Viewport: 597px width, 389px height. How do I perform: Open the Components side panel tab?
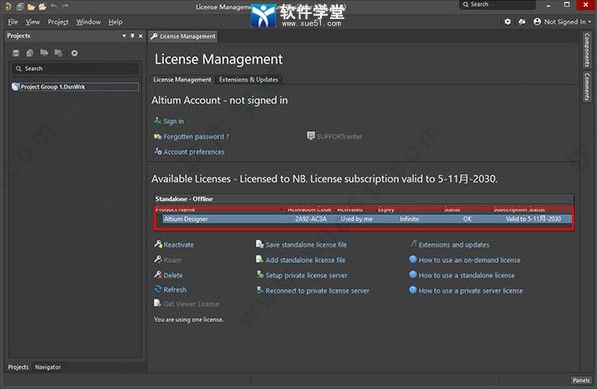coord(587,50)
